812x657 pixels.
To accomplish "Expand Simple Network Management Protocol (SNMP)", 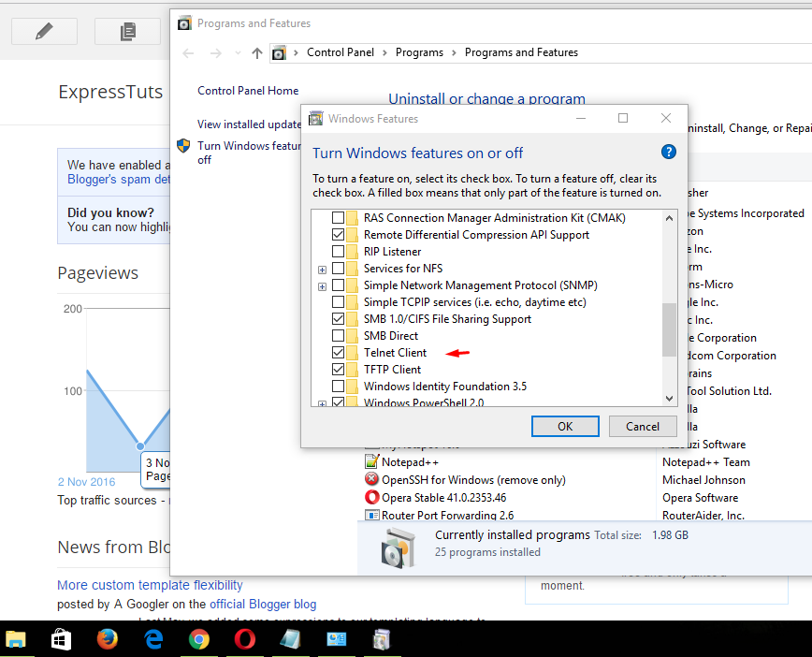I will 322,285.
